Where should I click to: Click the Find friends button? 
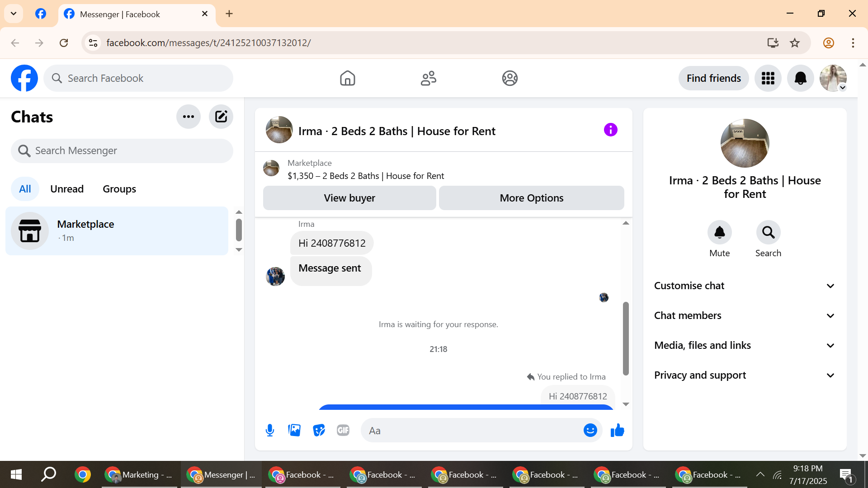714,78
